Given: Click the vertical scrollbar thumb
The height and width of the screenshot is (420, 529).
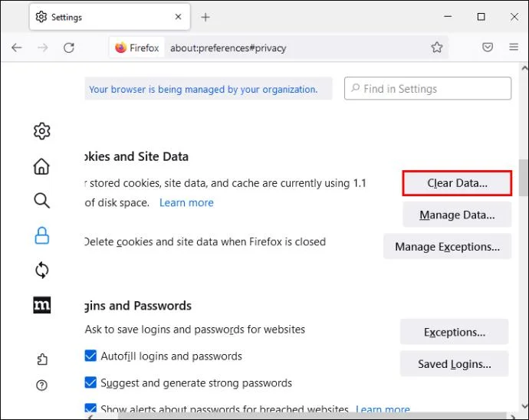Looking at the screenshot, I should 524,178.
